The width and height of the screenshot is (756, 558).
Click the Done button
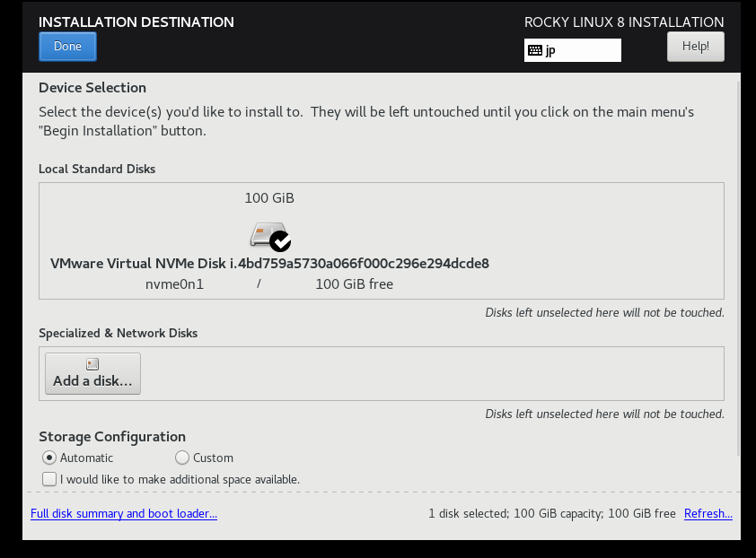[x=67, y=47]
